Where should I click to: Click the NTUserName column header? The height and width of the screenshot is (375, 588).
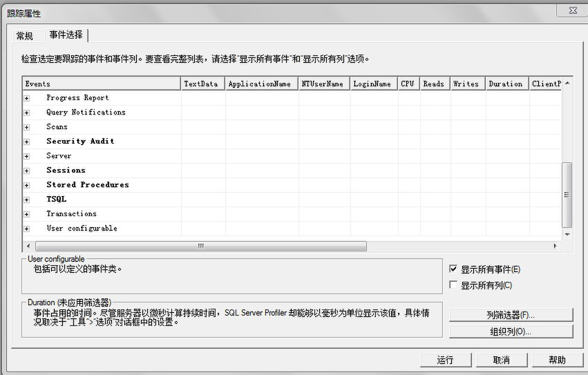tap(324, 84)
